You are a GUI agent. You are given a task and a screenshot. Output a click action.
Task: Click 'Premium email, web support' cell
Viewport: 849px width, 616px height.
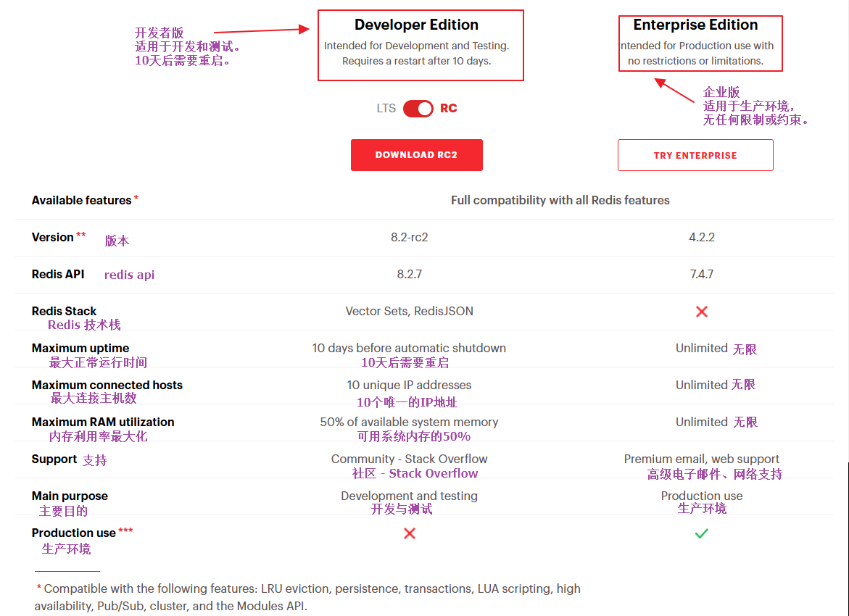point(702,459)
